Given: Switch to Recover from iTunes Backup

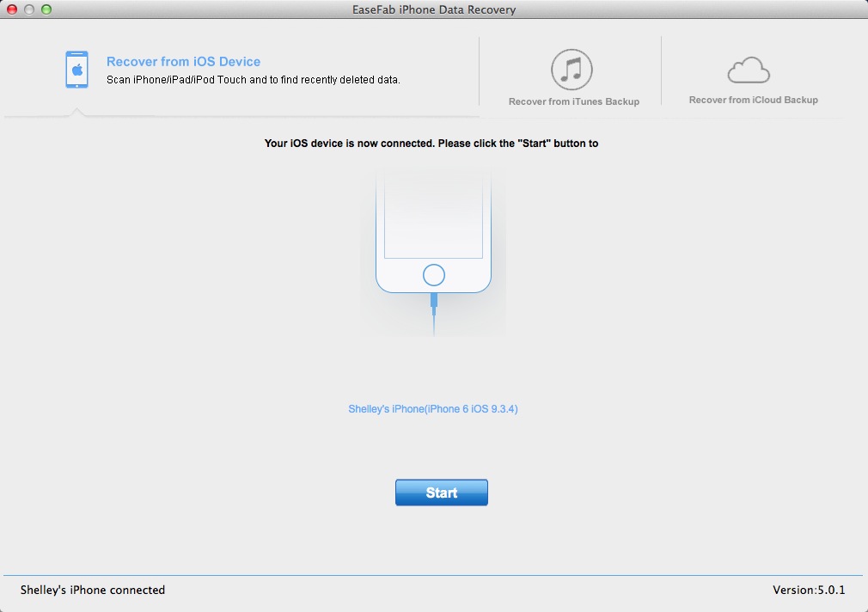Looking at the screenshot, I should [x=574, y=101].
